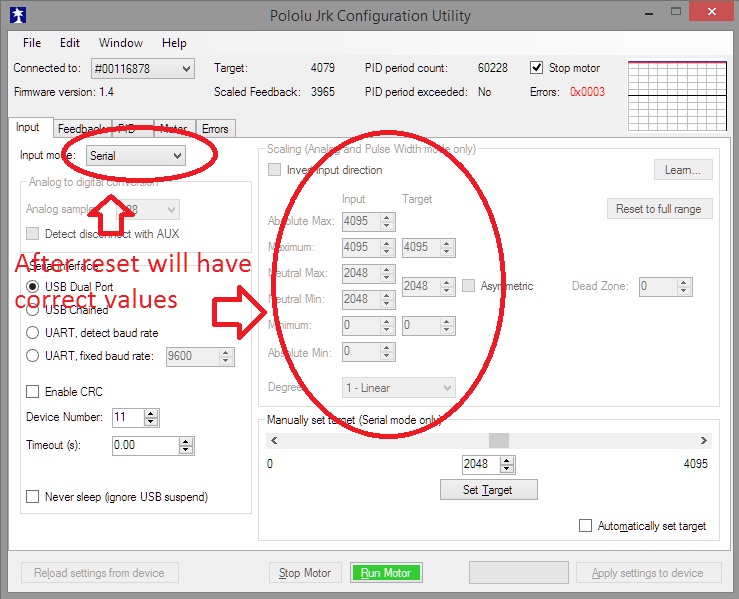Open the Input mode Serial dropdown
The width and height of the screenshot is (739, 599).
click(136, 156)
